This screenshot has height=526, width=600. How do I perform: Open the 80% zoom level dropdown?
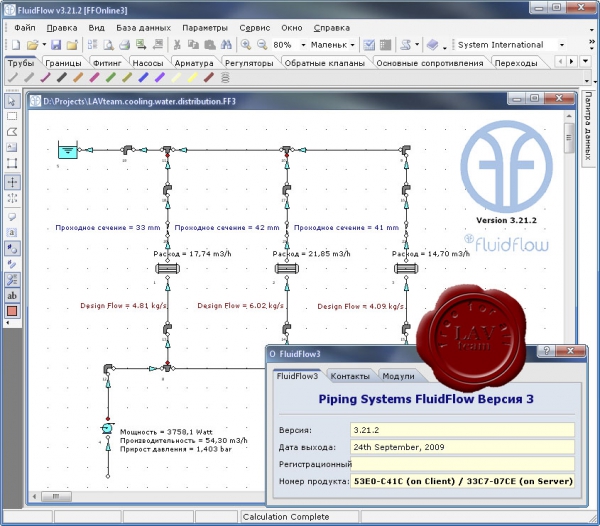click(303, 45)
